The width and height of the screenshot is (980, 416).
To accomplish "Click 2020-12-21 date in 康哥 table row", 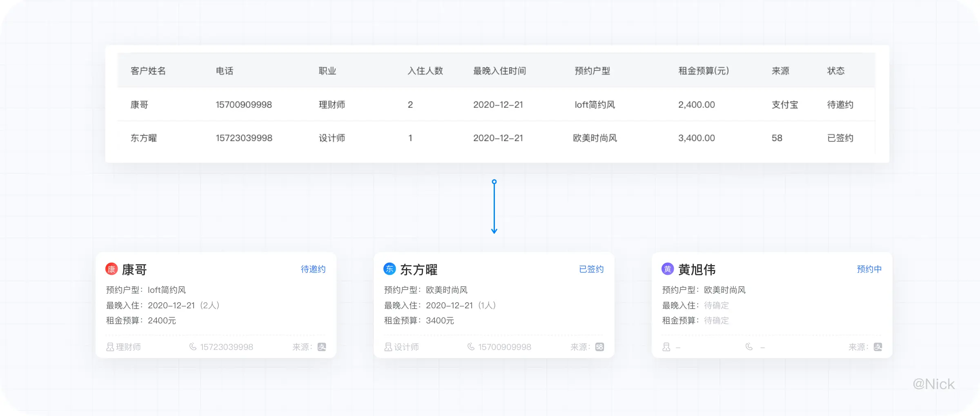I will click(x=498, y=105).
